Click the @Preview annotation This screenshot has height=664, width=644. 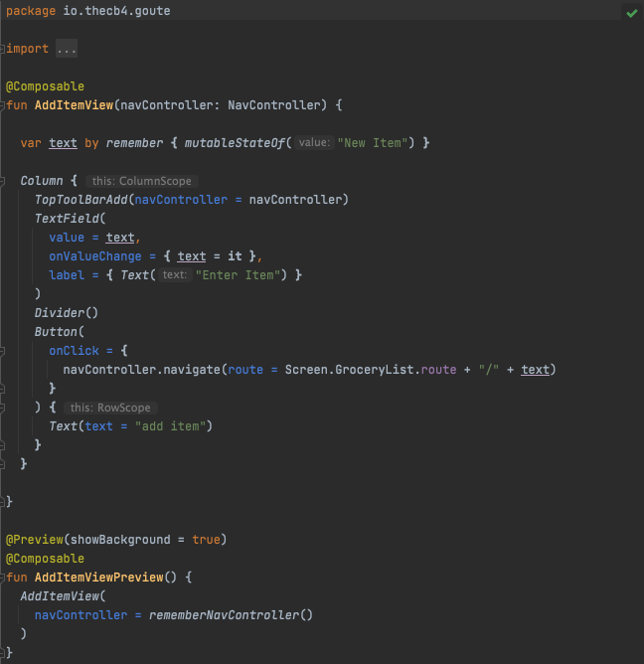[35, 540]
